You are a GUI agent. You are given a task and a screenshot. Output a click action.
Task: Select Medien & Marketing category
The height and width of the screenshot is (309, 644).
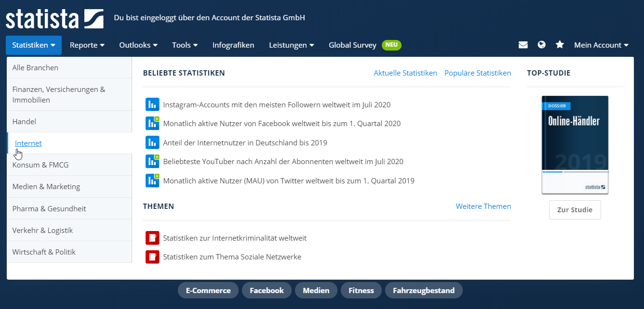point(69,186)
